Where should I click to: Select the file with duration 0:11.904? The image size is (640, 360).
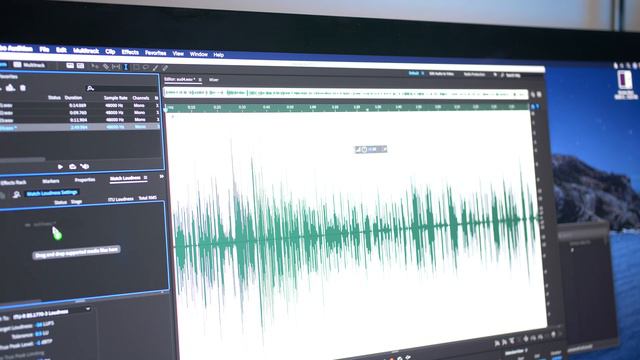tap(80, 120)
